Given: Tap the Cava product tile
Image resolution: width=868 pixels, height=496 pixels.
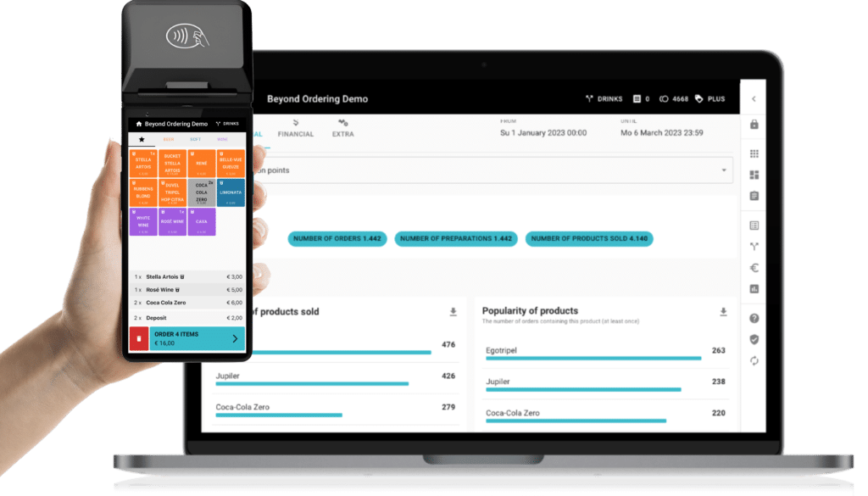Looking at the screenshot, I should pyautogui.click(x=202, y=222).
